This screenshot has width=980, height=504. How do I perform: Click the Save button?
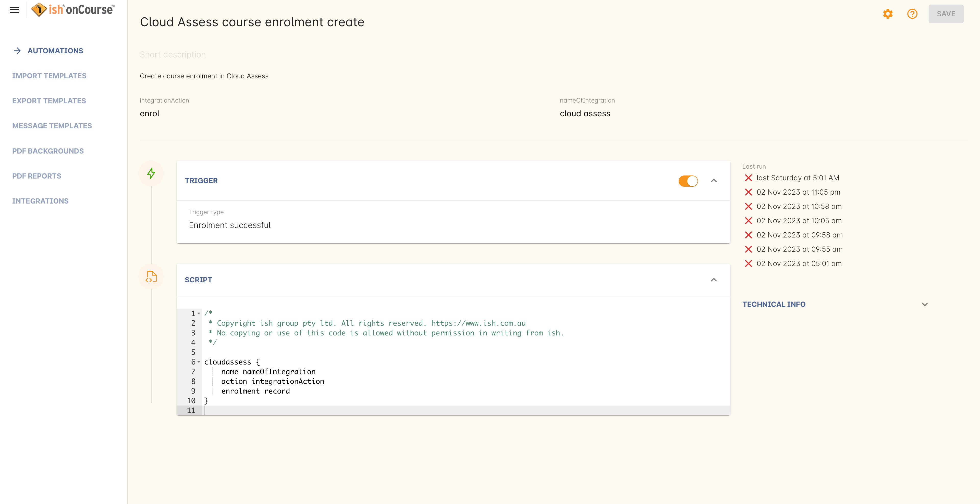(x=946, y=14)
